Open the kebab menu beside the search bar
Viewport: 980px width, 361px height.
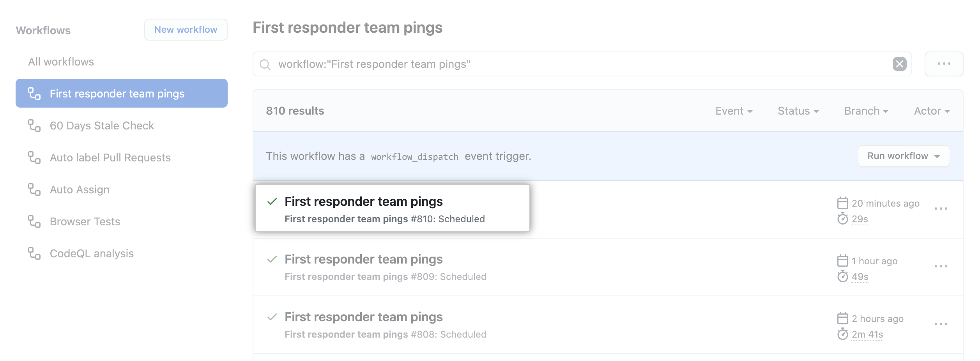(x=943, y=64)
